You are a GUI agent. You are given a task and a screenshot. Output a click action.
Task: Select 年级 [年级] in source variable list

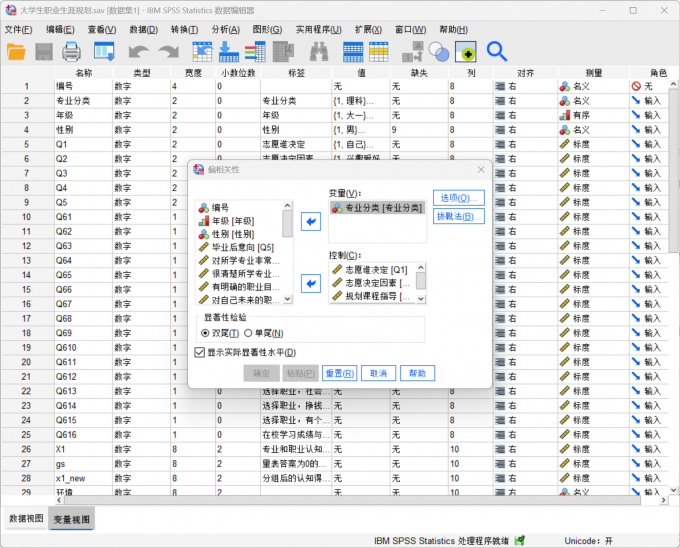coord(232,221)
